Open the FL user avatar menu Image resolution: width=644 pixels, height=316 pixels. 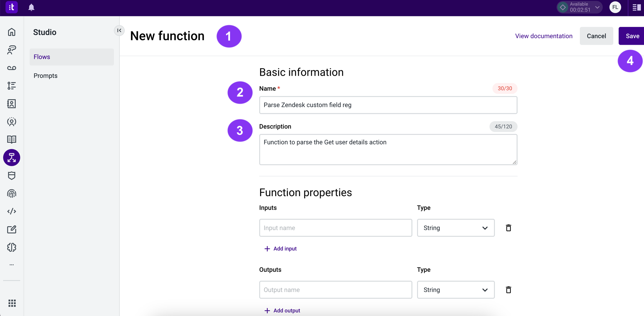[615, 7]
